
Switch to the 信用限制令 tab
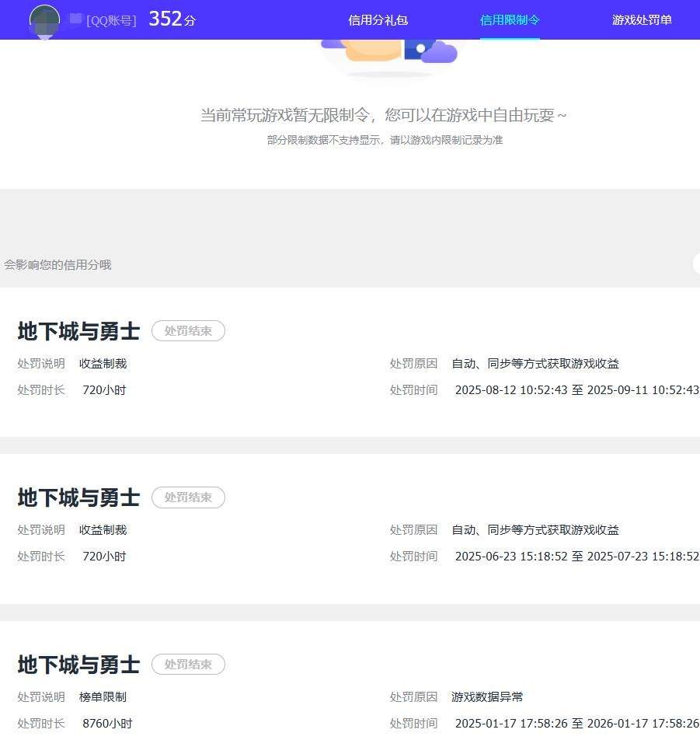point(510,20)
